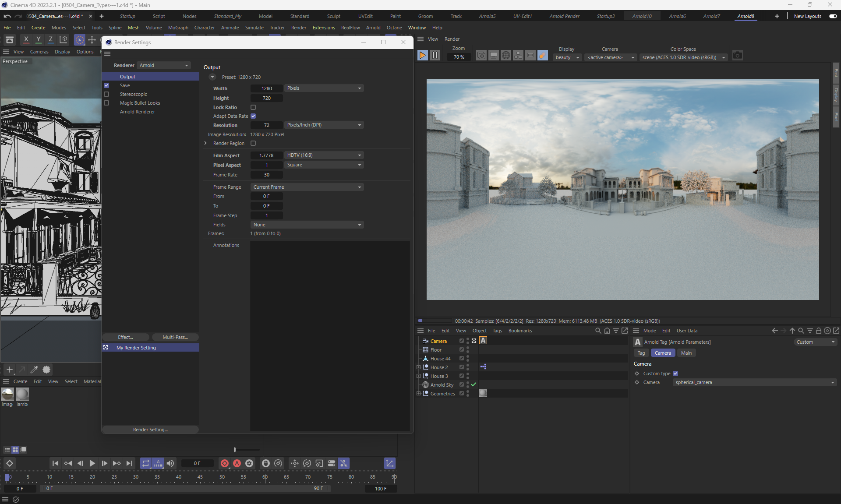
Task: Open the MoGraph menu
Action: pos(178,28)
